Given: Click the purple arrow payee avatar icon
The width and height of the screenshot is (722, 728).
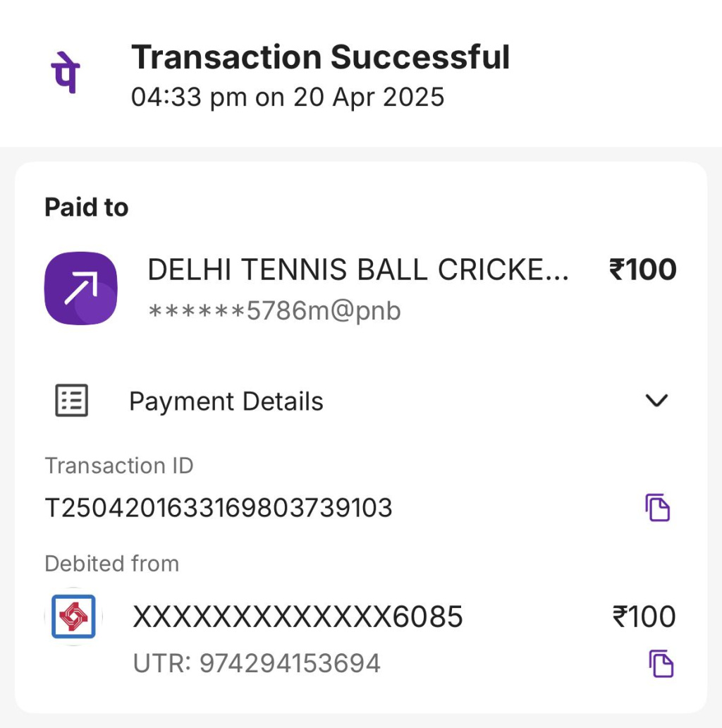Looking at the screenshot, I should pos(80,289).
